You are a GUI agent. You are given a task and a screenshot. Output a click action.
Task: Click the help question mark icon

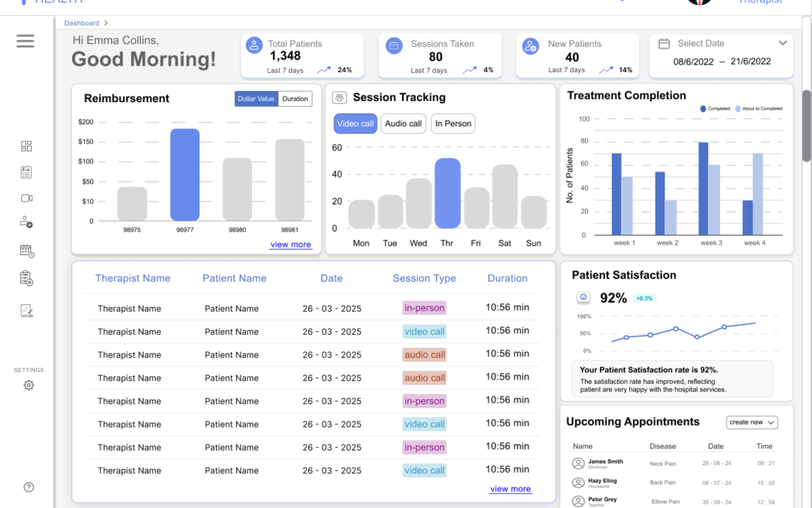pyautogui.click(x=29, y=487)
